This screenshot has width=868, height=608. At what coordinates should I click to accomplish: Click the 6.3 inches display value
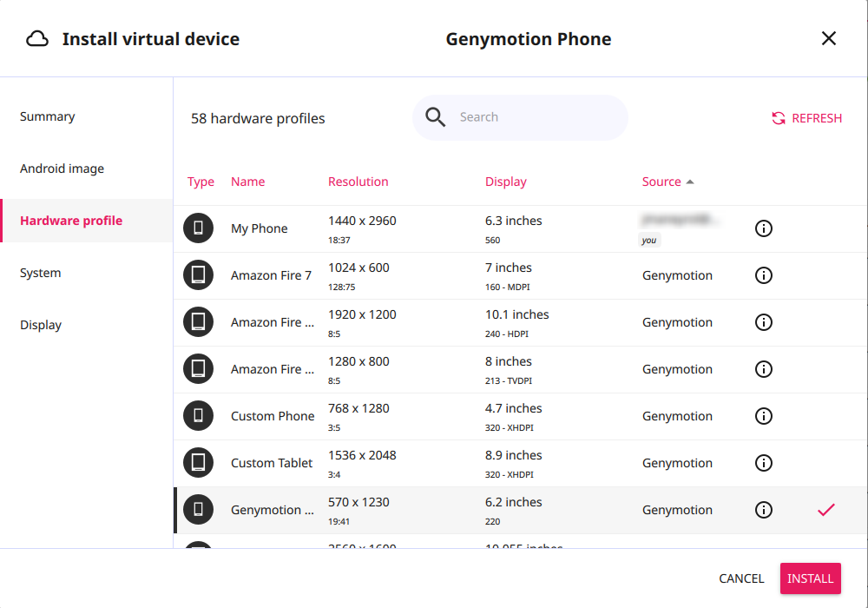514,221
